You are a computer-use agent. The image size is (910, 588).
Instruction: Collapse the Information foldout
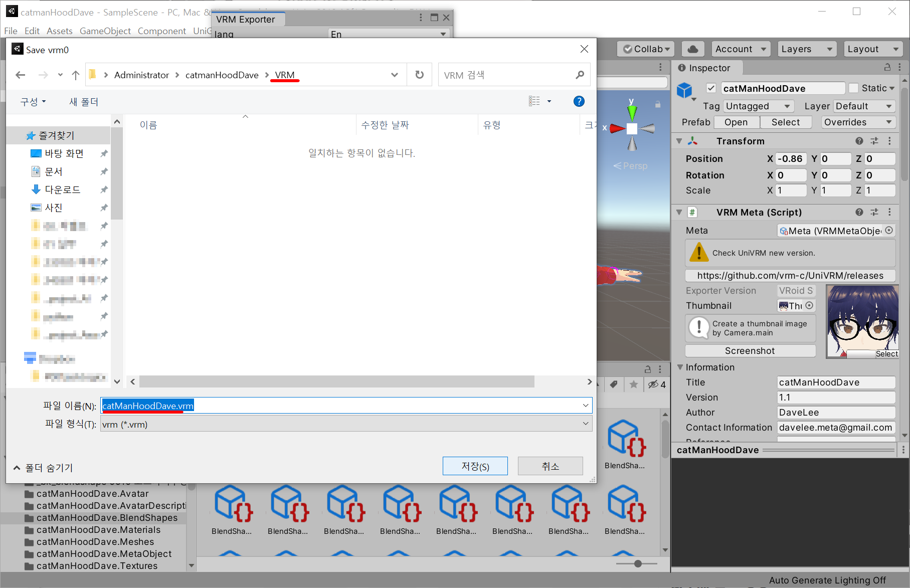pyautogui.click(x=680, y=367)
